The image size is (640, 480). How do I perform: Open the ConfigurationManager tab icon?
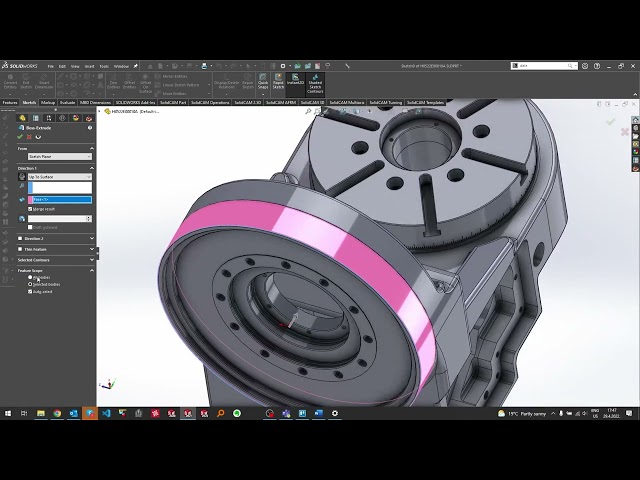[x=49, y=118]
